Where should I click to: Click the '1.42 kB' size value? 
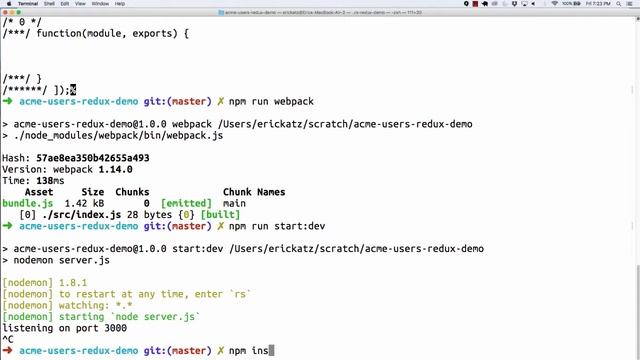point(84,203)
